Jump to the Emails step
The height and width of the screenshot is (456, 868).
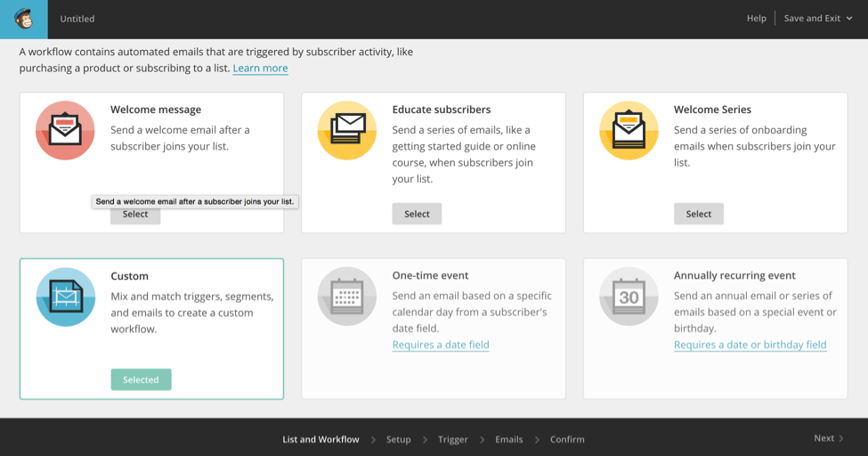(x=508, y=439)
